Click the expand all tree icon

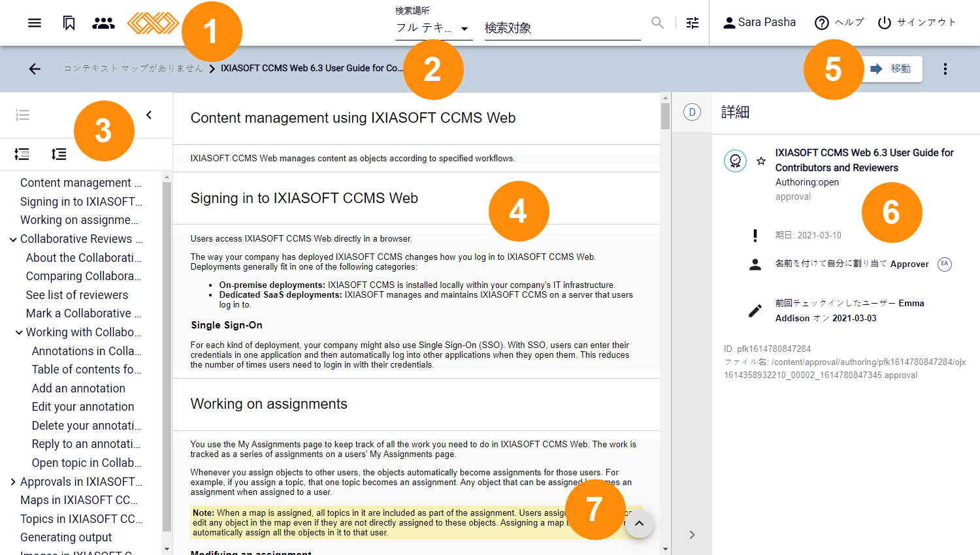coord(59,154)
